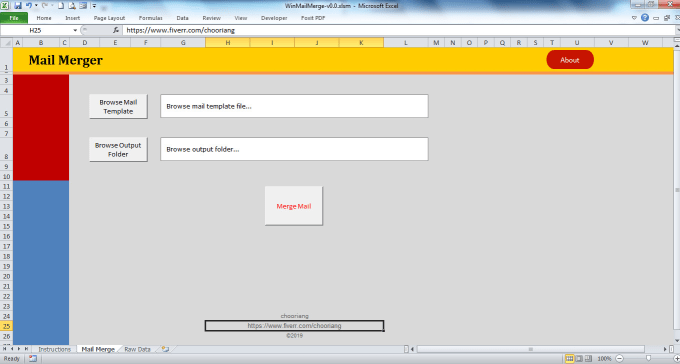Click the Select All corner of the grid
The image size is (680, 364).
point(7,43)
